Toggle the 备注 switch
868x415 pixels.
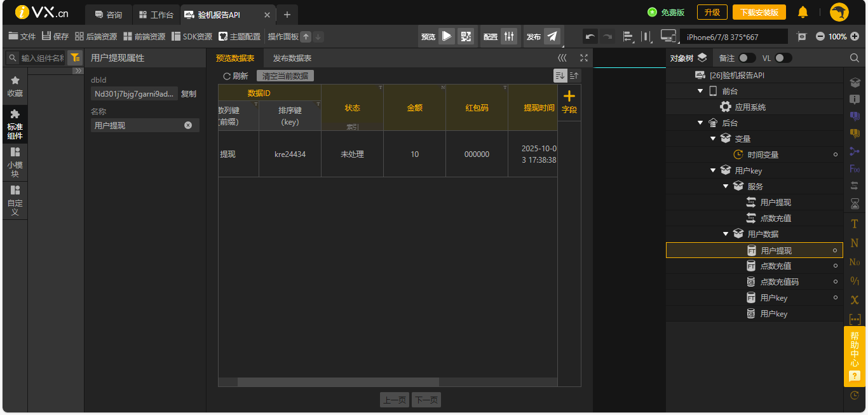click(747, 58)
